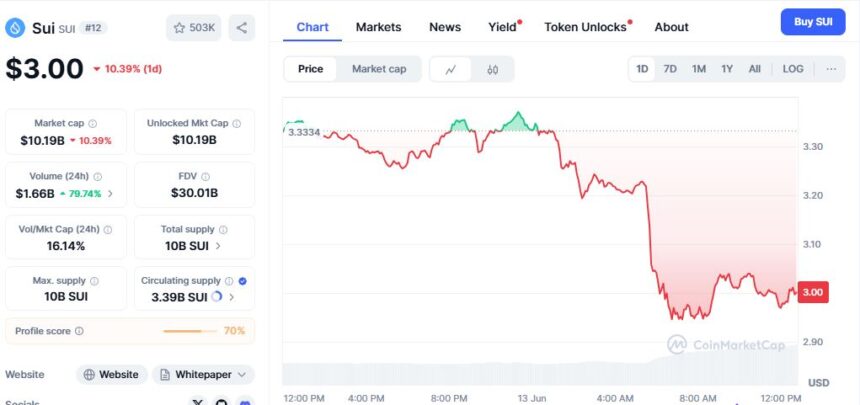Viewport: 860px width, 405px height.
Task: Expand the Volume (24h) details chevron
Action: pyautogui.click(x=111, y=193)
